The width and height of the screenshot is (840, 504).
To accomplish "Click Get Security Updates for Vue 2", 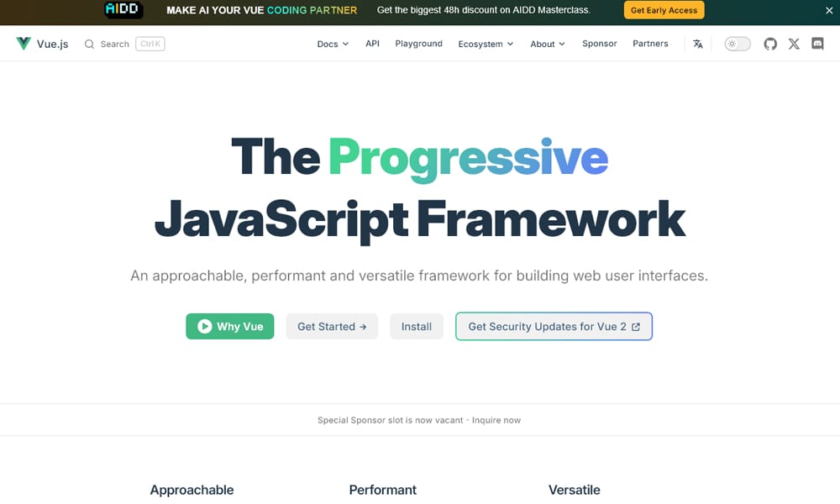I will pyautogui.click(x=554, y=326).
